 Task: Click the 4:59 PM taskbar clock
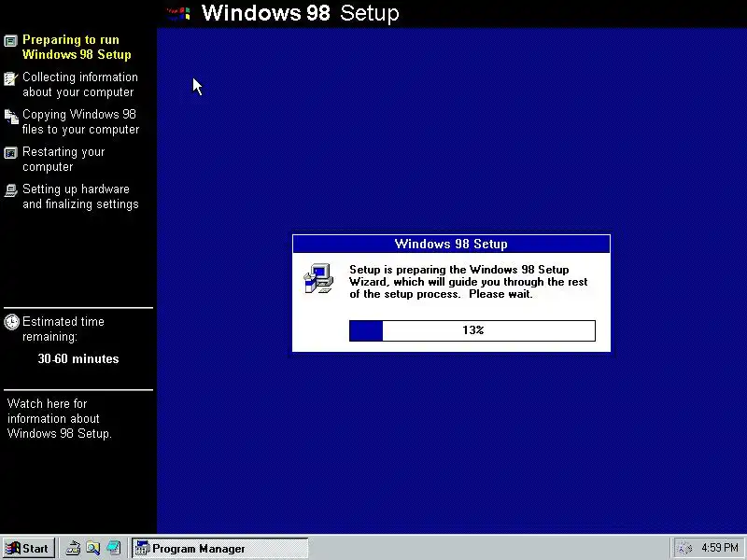(x=719, y=548)
